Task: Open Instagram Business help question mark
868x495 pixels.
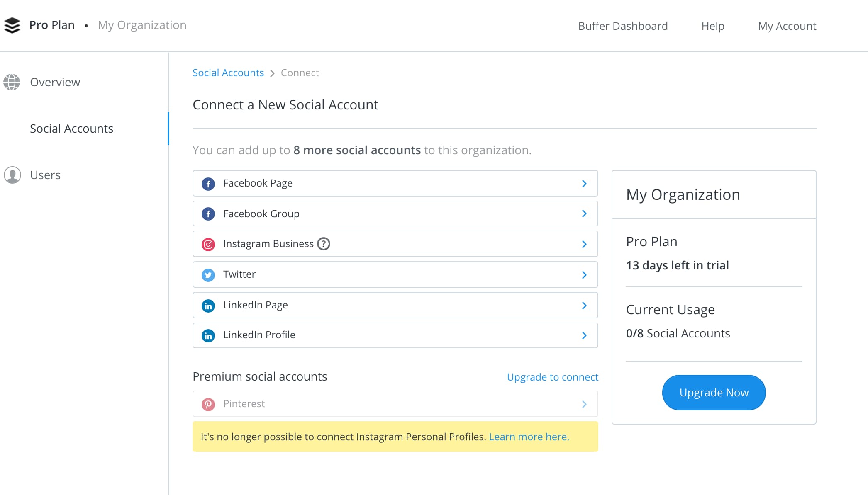Action: click(x=324, y=244)
